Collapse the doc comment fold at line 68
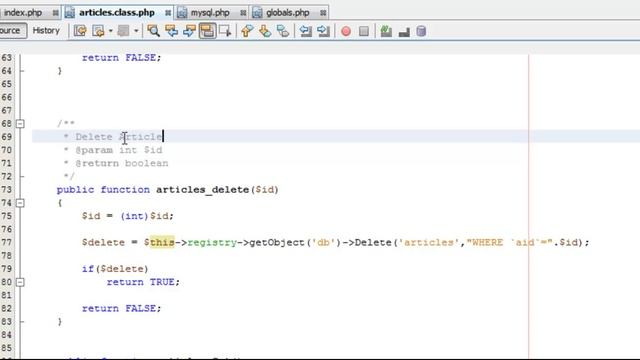640x360 pixels. coord(20,124)
